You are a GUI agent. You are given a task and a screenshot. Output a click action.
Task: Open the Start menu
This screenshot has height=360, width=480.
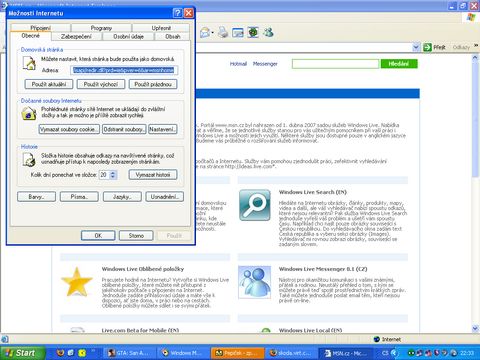[x=23, y=353]
